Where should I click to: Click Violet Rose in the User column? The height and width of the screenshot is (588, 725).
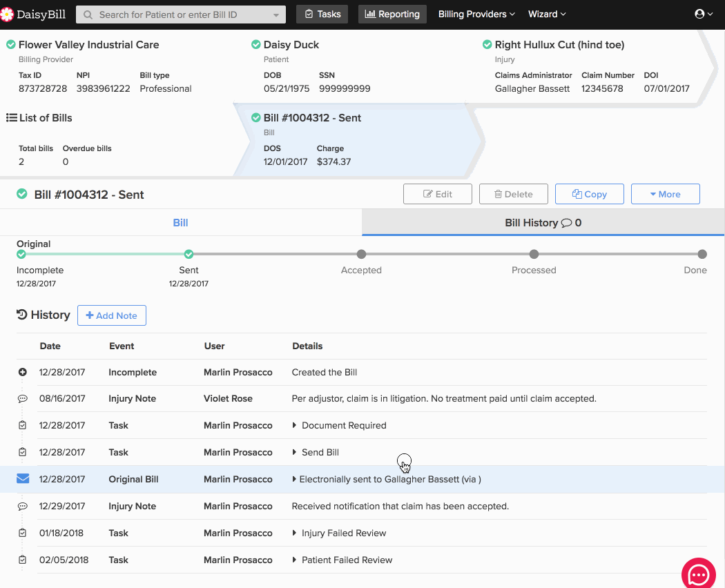(228, 398)
